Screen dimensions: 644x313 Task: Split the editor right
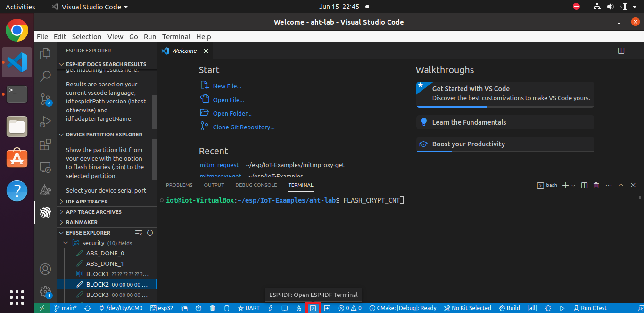click(621, 51)
